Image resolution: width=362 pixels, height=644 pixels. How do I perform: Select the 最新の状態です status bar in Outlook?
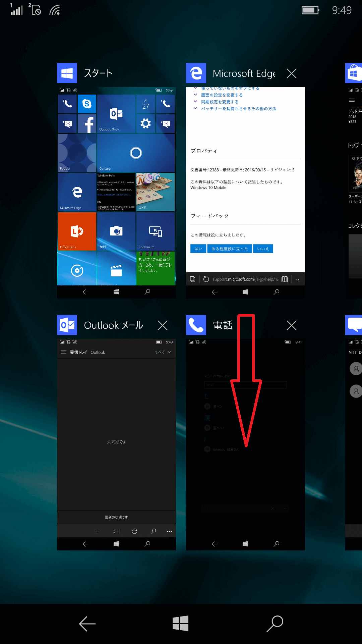116,517
